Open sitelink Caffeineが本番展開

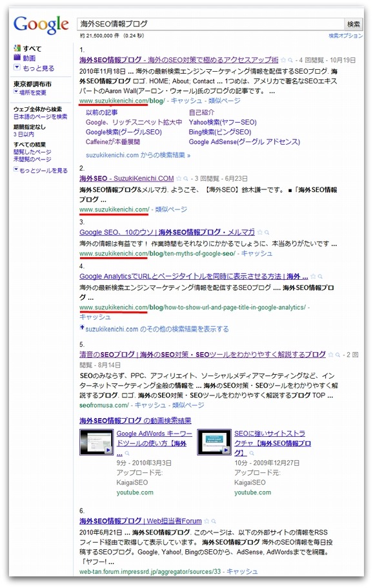[113, 142]
